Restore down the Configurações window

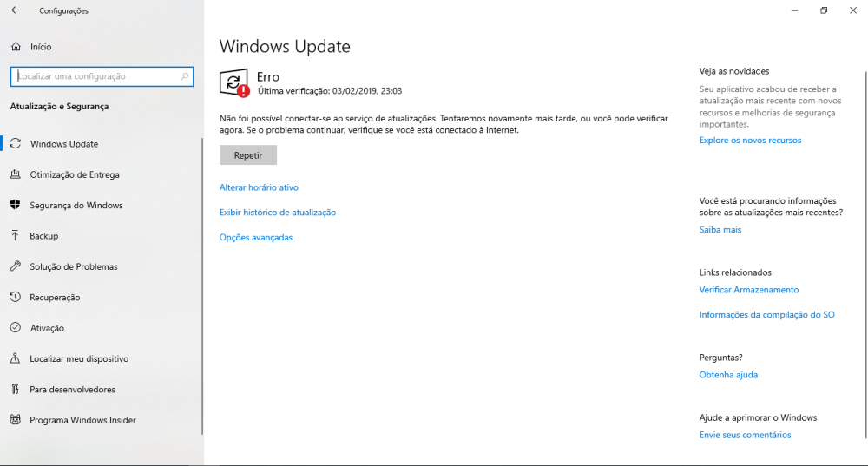click(x=824, y=10)
